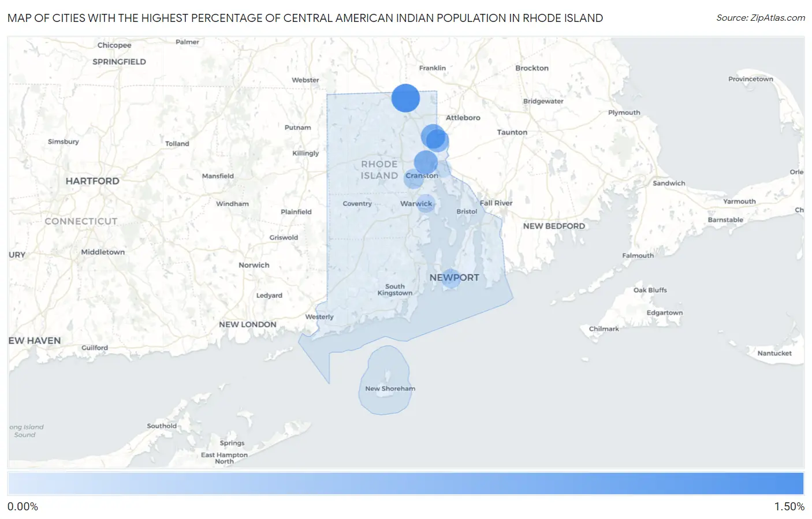The height and width of the screenshot is (519, 812).
Task: Click the '1.50%' legend maximum value
Action: [789, 506]
